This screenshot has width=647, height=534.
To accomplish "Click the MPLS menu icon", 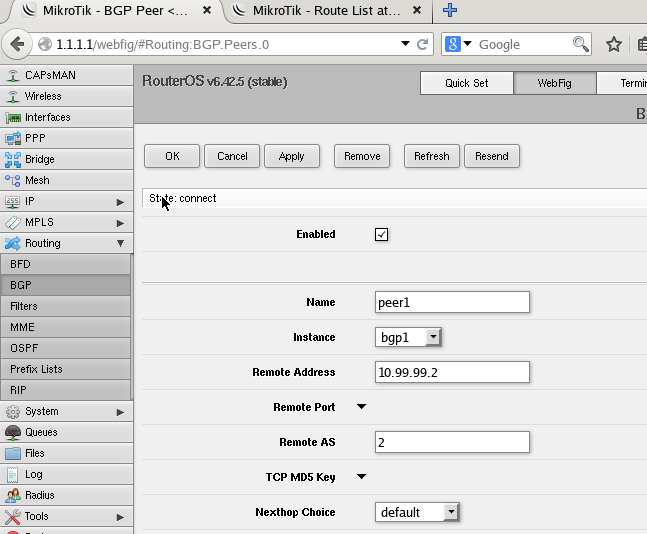I will click(13, 223).
